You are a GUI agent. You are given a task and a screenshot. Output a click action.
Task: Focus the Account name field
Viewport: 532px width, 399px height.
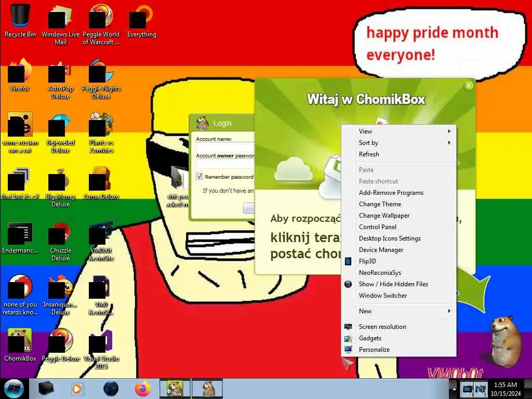pos(225,147)
